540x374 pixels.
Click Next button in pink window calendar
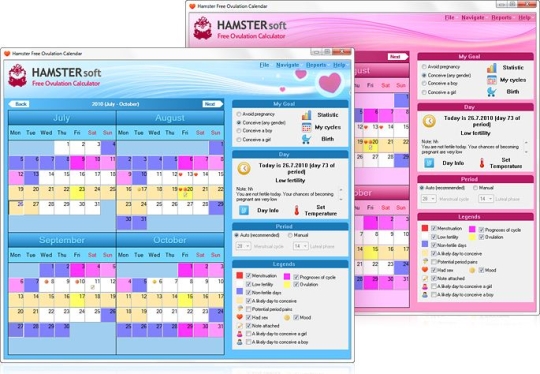click(x=397, y=56)
